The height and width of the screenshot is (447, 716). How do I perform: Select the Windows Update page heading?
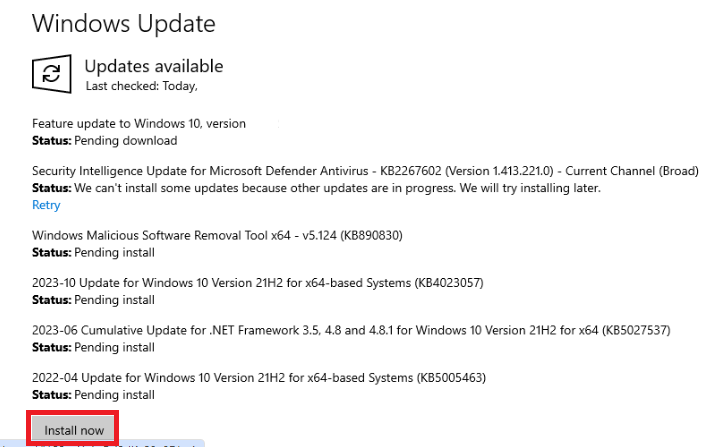(124, 23)
